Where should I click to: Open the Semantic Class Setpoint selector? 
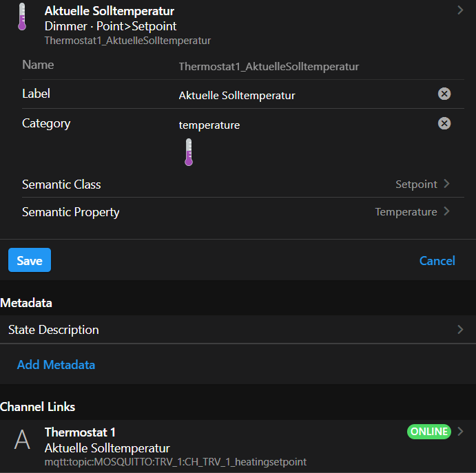422,185
